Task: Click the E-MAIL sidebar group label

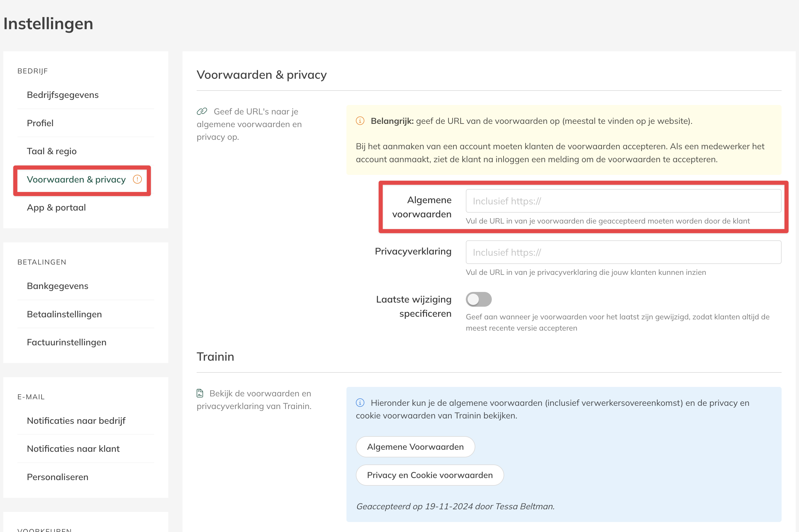Action: 31,397
